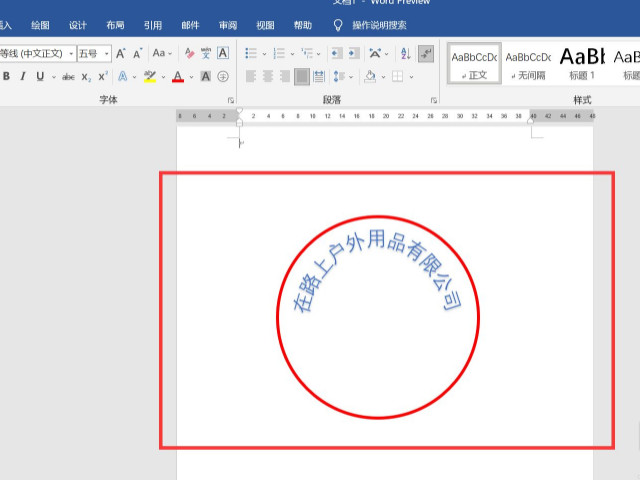Click Increase Indent icon
Screen dimensions: 640x480
353,53
